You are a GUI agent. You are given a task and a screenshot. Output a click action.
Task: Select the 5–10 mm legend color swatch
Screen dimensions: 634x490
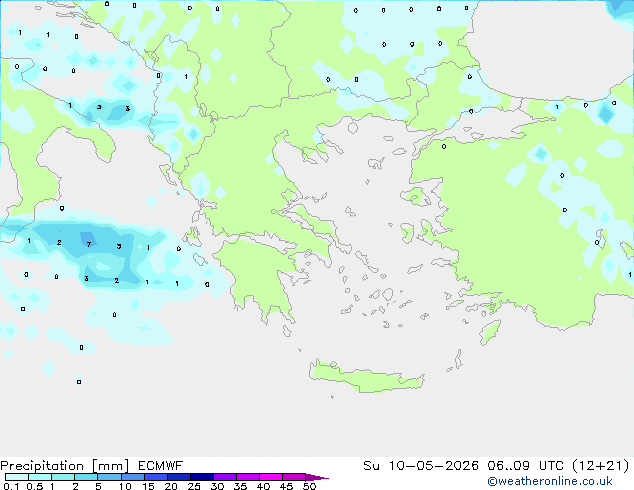(x=109, y=477)
